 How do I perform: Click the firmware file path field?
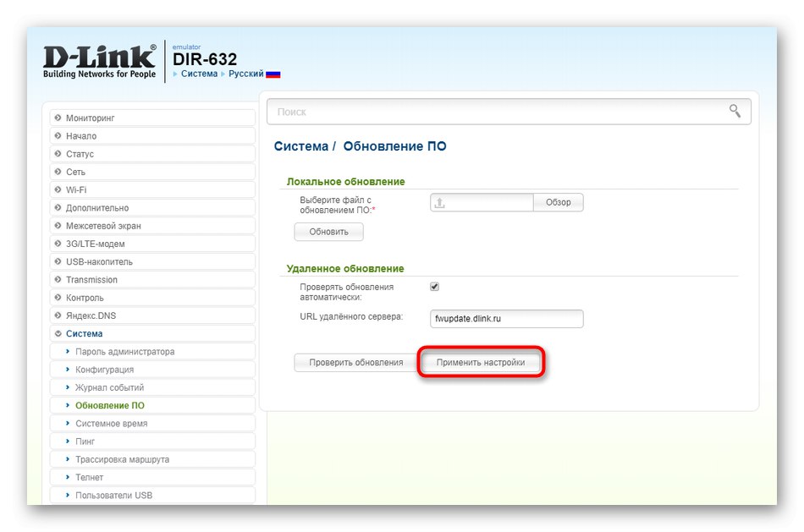(x=482, y=202)
